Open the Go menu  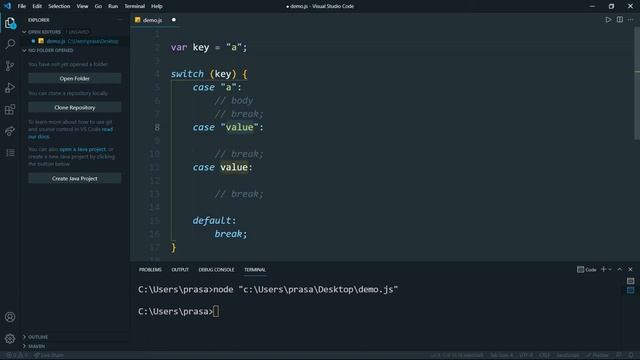click(98, 6)
